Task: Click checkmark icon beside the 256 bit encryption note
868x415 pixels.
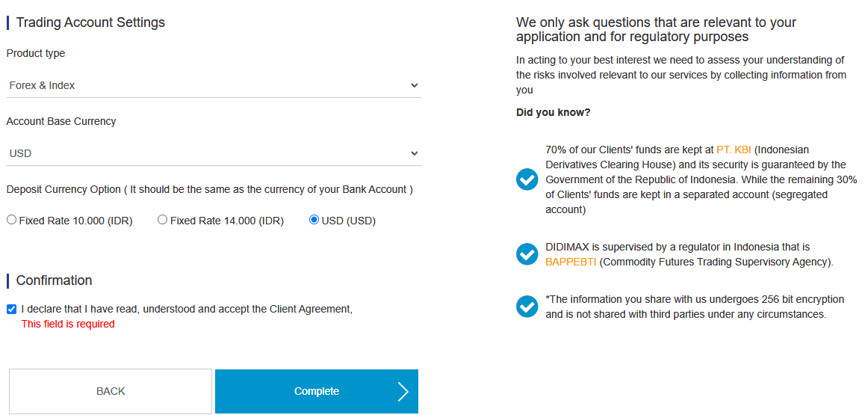Action: [527, 307]
